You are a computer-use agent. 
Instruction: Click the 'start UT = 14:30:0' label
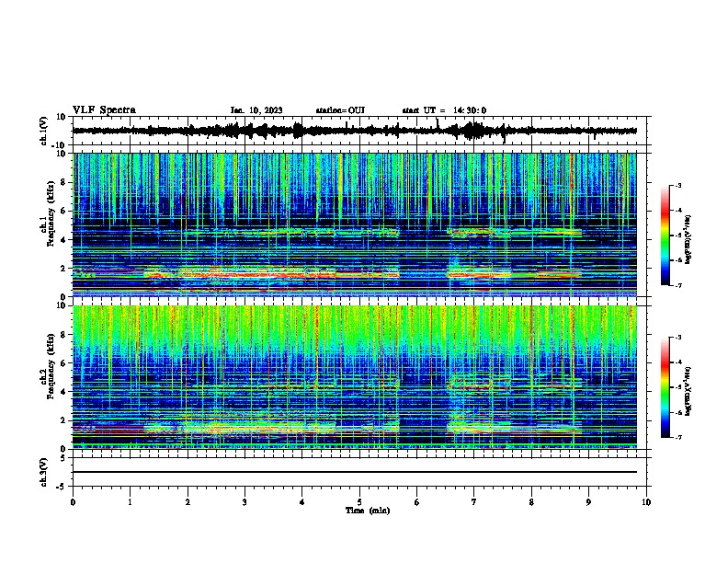[x=444, y=110]
